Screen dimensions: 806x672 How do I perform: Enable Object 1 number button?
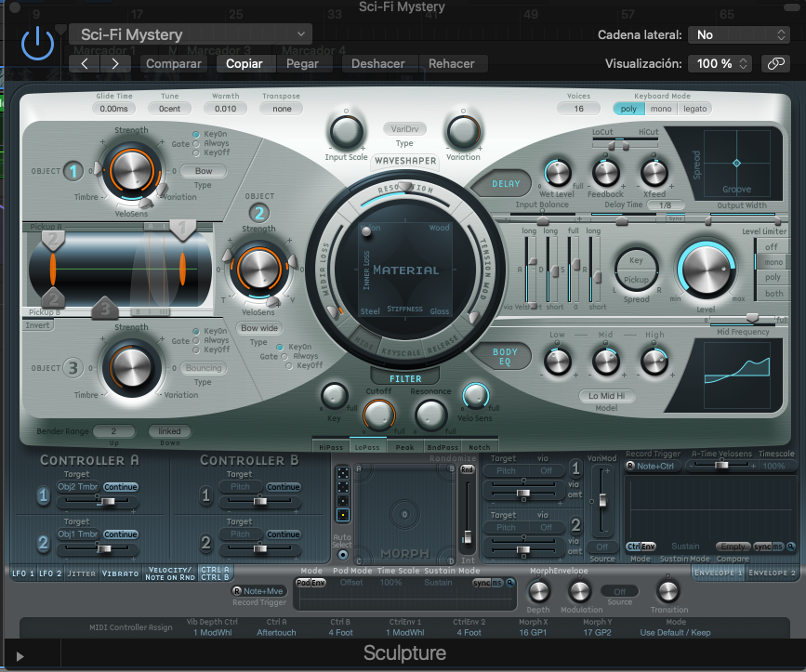73,170
